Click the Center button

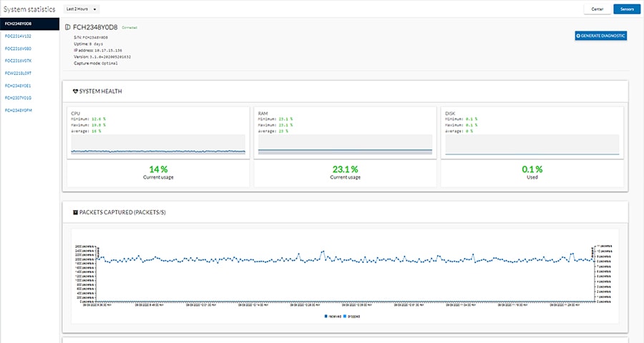point(597,9)
